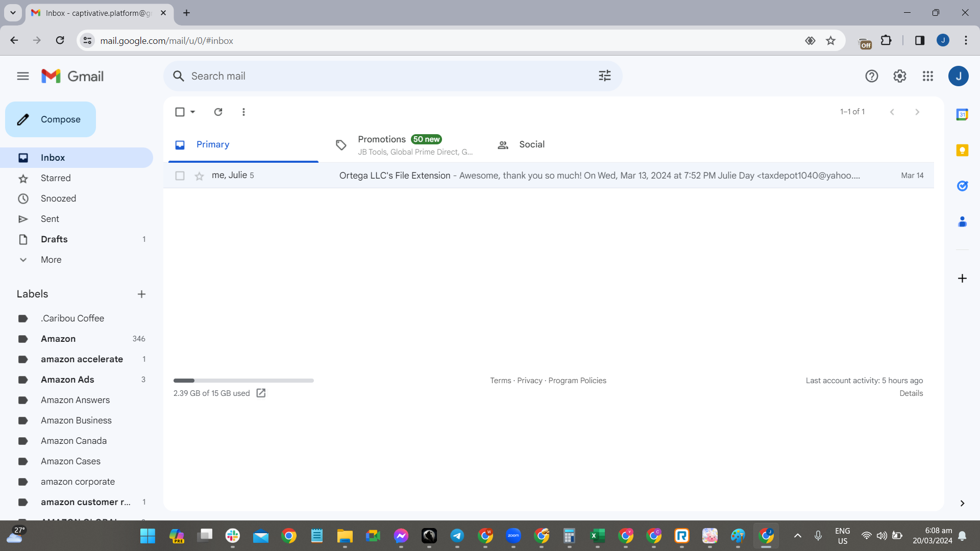This screenshot has height=551, width=980.
Task: Open More options above the message list
Action: [x=243, y=112]
